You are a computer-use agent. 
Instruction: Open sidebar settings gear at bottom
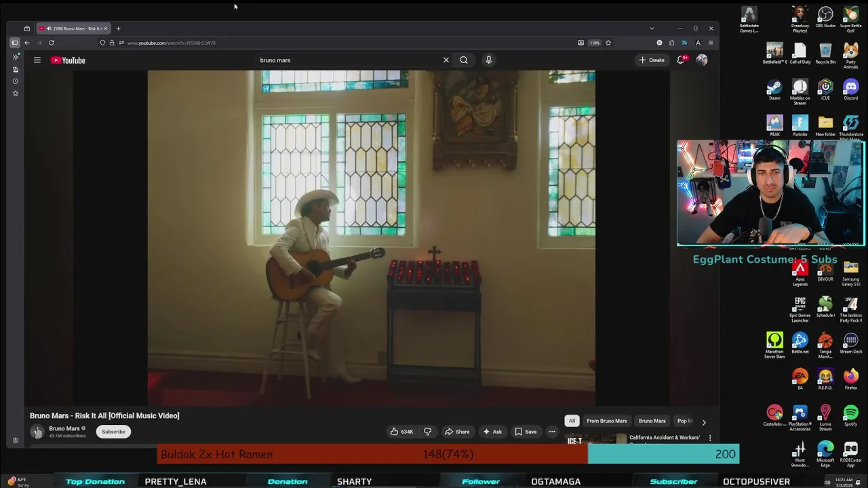16,441
